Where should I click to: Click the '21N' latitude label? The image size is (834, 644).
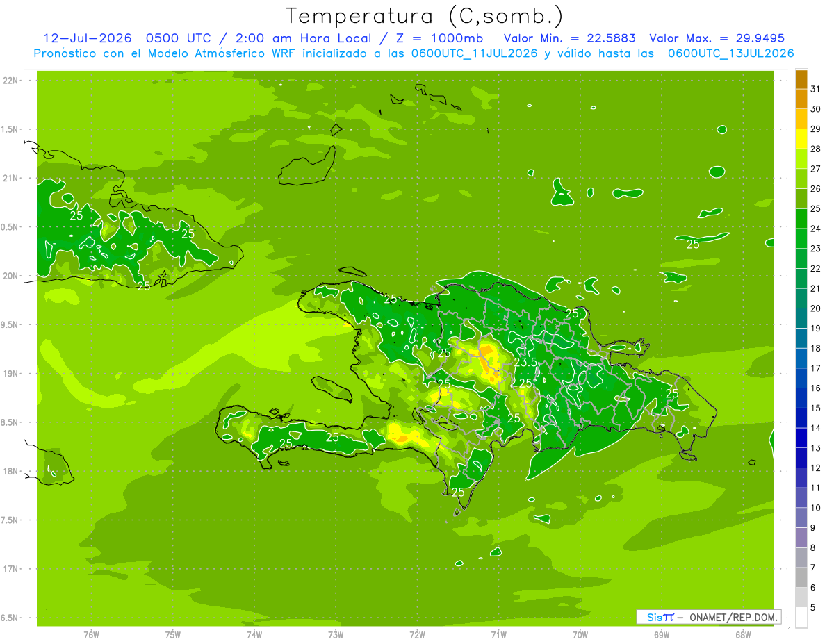point(12,179)
